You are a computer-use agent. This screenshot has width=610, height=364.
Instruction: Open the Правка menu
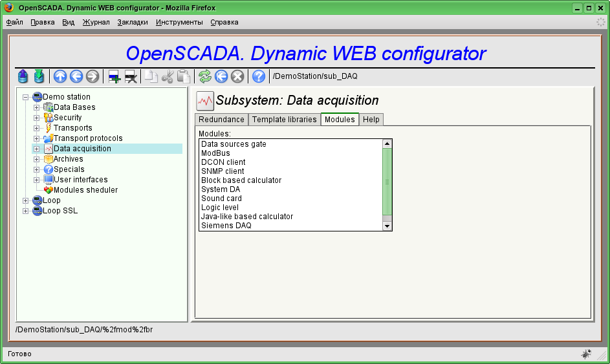[x=43, y=22]
